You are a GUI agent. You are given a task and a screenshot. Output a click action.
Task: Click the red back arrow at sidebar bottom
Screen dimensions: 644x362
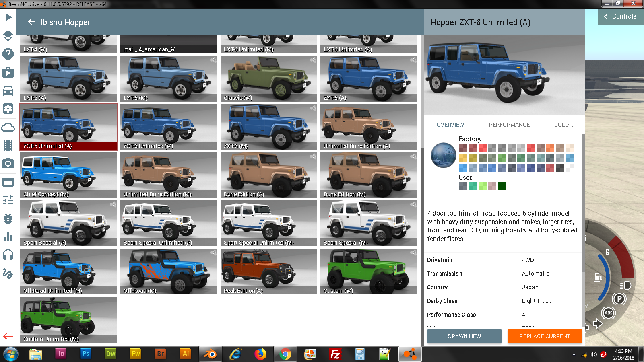(8, 336)
